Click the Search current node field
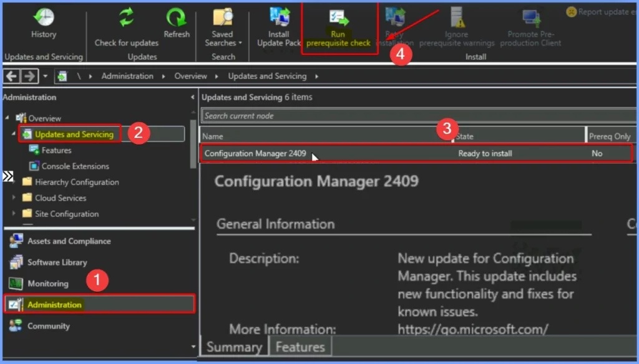639x364 pixels. tap(419, 116)
